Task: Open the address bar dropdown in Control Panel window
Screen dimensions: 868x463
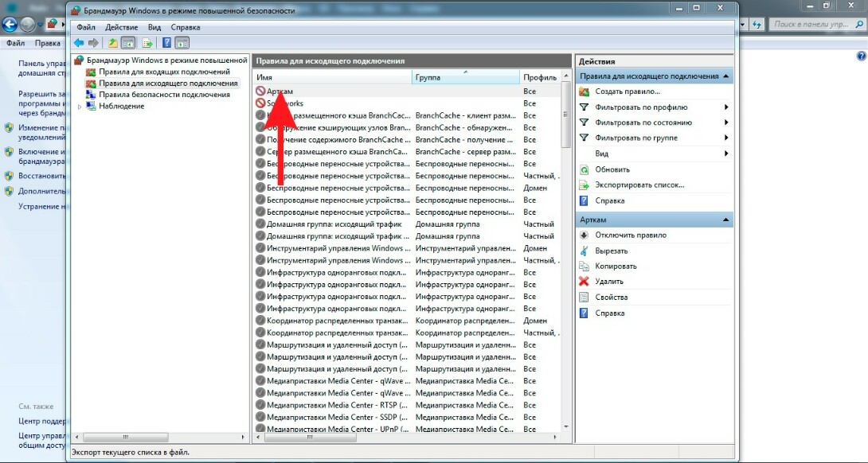Action: (x=744, y=25)
